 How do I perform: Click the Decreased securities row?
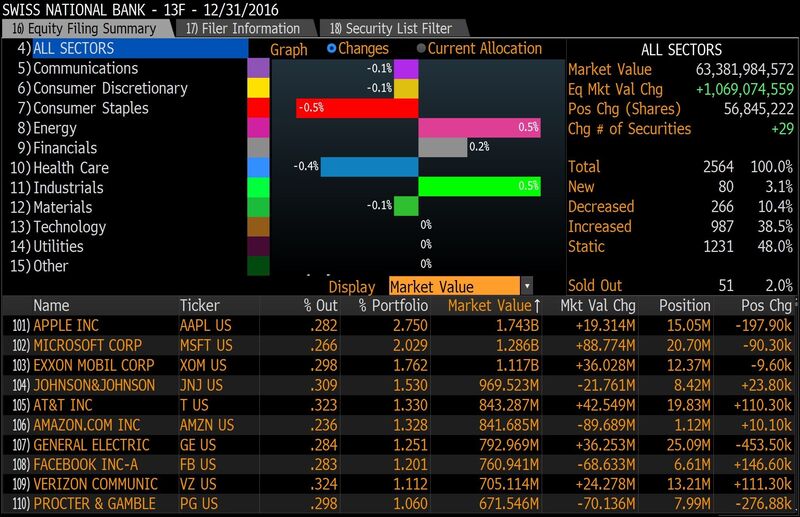pyautogui.click(x=681, y=207)
